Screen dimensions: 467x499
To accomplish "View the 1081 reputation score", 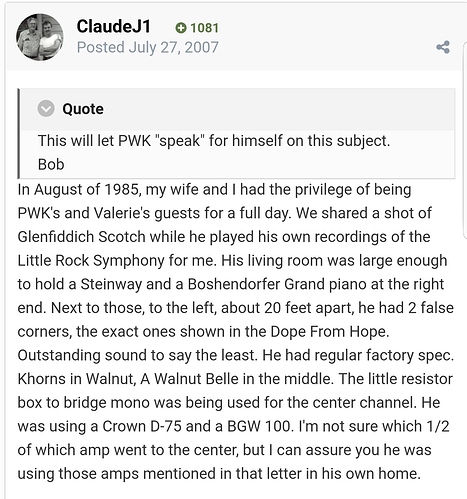I will pos(204,28).
